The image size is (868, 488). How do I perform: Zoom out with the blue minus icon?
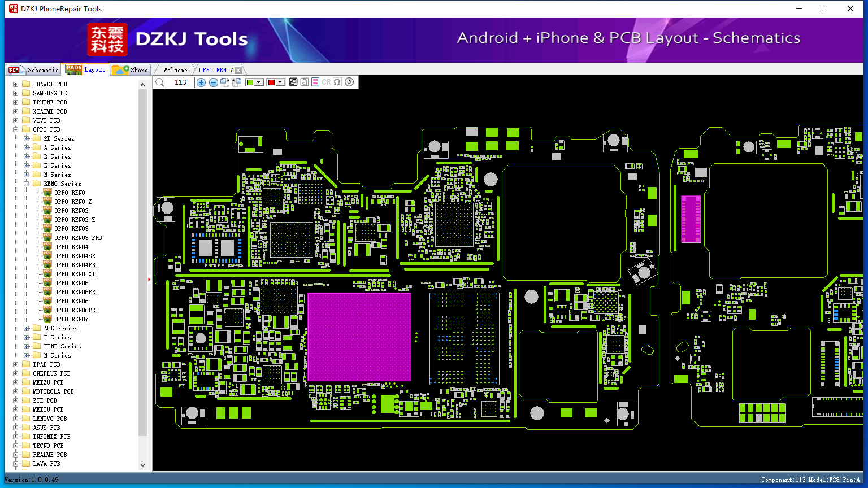coord(214,82)
